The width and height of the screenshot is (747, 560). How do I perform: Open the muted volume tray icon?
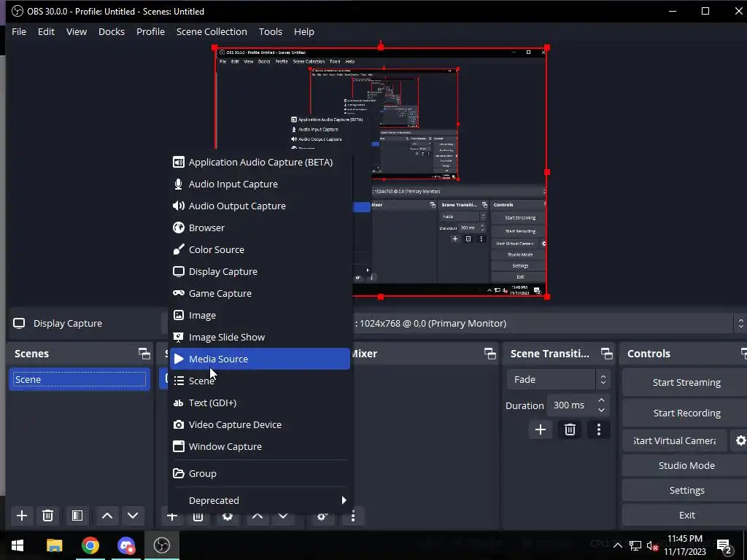click(652, 546)
